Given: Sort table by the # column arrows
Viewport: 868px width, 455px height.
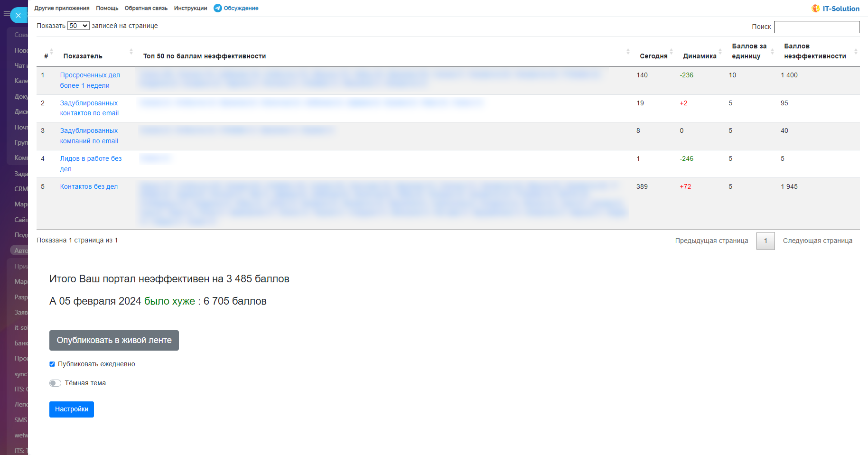Looking at the screenshot, I should (51, 51).
